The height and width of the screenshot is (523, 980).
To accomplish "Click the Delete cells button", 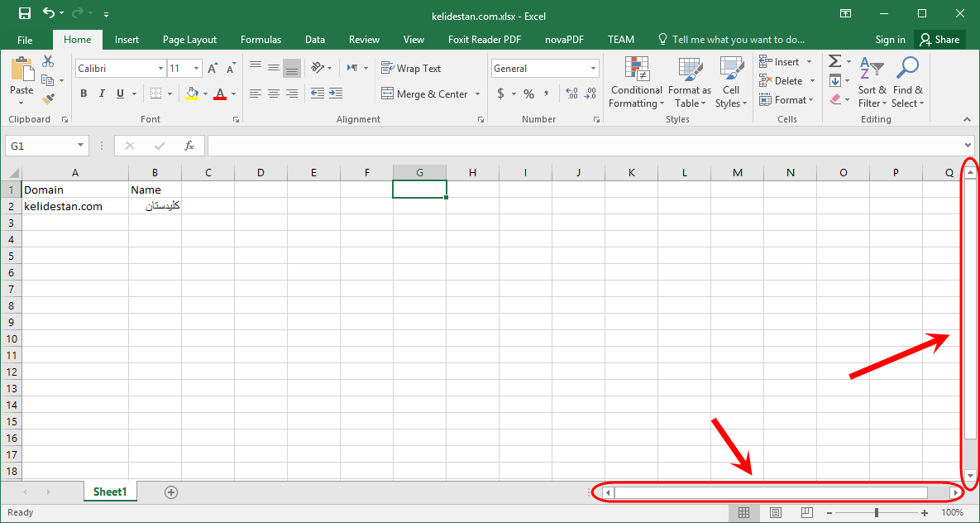I will pyautogui.click(x=782, y=81).
